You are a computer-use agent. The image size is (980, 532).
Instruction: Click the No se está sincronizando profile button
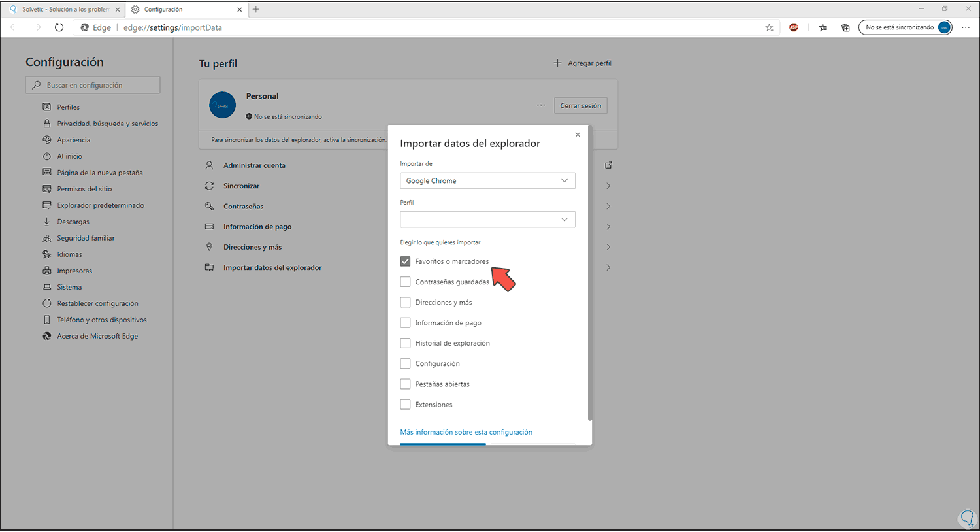click(x=905, y=27)
